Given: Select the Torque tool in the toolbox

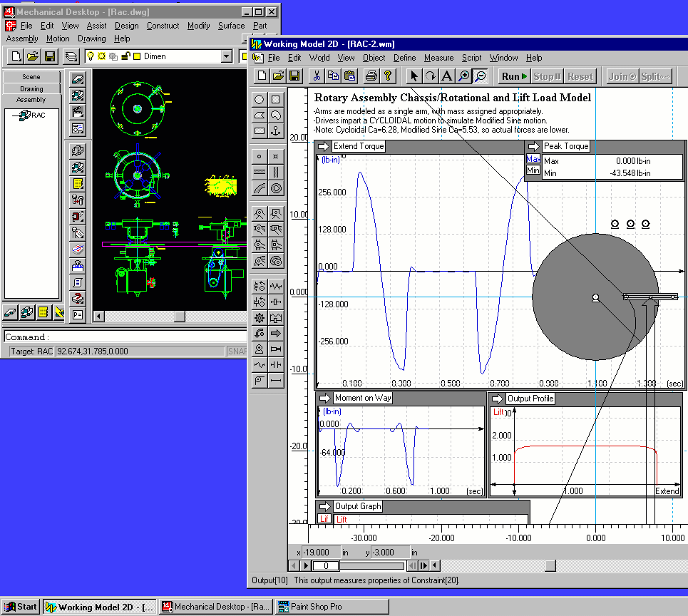Looking at the screenshot, I should (x=260, y=334).
